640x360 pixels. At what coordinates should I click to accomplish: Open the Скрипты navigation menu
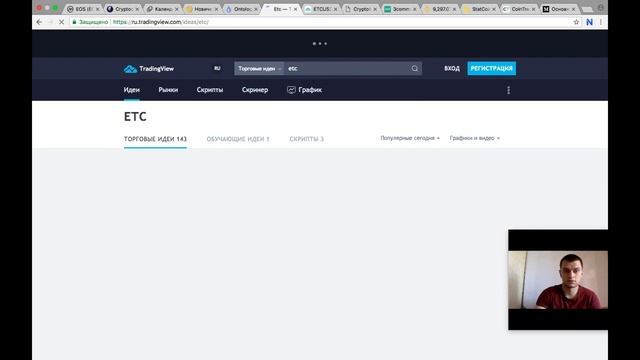coord(210,90)
